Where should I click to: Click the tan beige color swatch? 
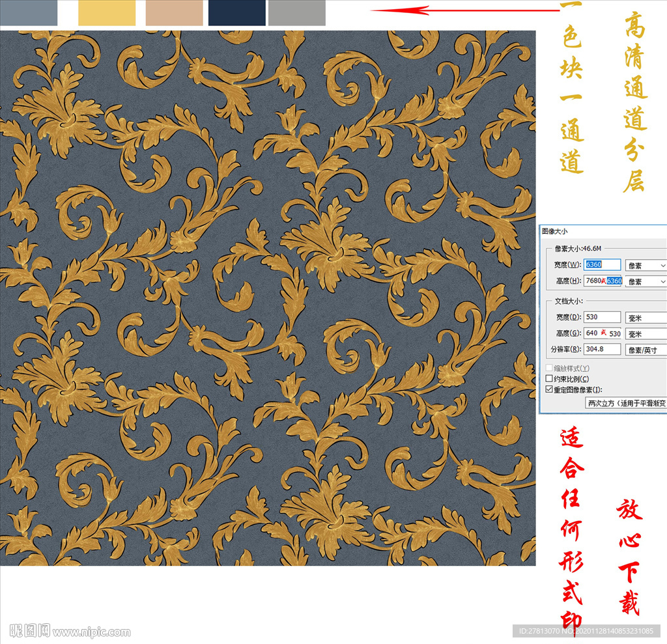[x=175, y=13]
